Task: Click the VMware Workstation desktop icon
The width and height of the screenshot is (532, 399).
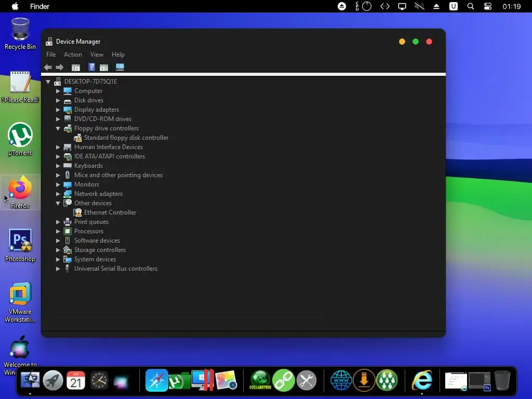Action: 20,302
